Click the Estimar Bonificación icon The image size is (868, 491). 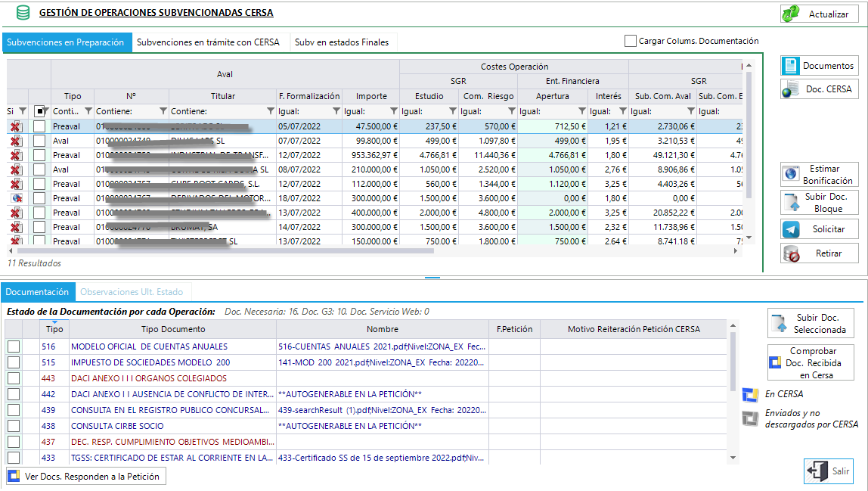791,174
